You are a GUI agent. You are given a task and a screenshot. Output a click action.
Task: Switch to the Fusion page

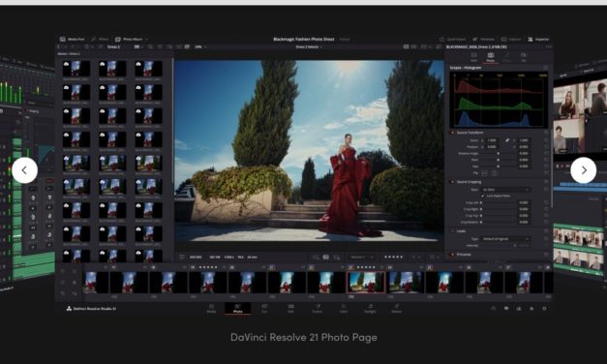317,309
